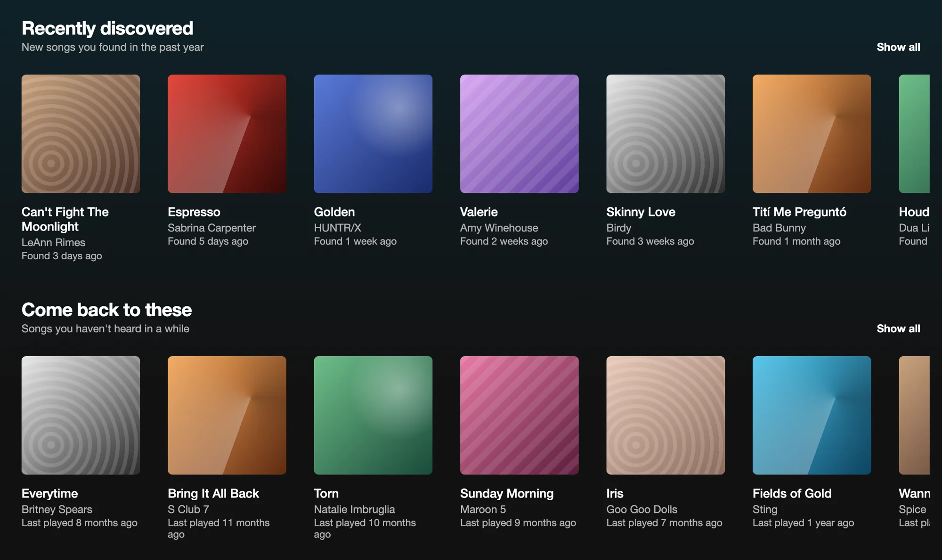This screenshot has height=560, width=942.
Task: Click 'New songs you found' subtitle
Action: pyautogui.click(x=113, y=47)
